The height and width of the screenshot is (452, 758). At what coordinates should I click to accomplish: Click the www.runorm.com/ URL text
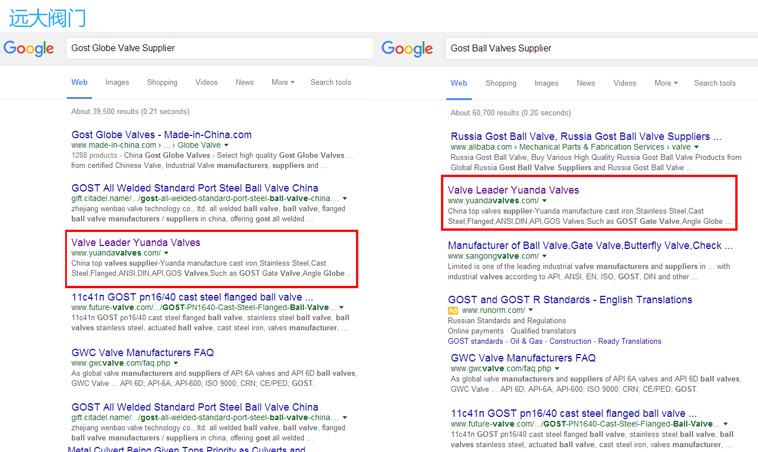pyautogui.click(x=493, y=310)
